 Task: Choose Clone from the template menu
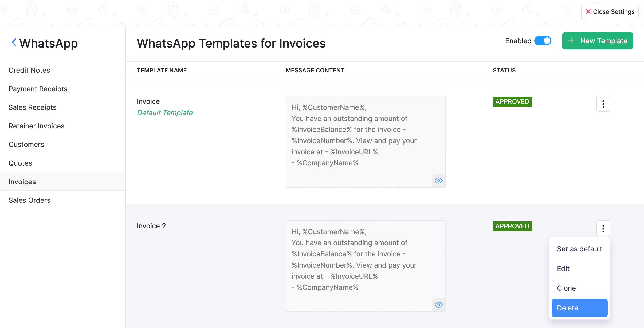566,288
